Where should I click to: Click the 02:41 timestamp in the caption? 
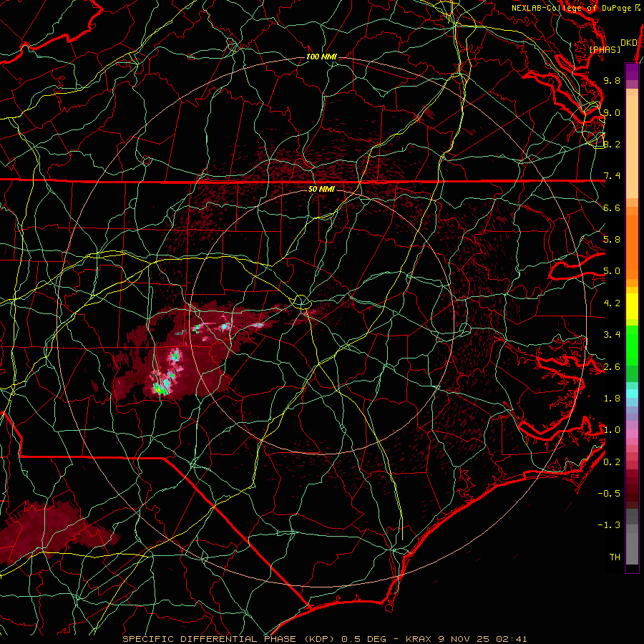tap(512, 639)
